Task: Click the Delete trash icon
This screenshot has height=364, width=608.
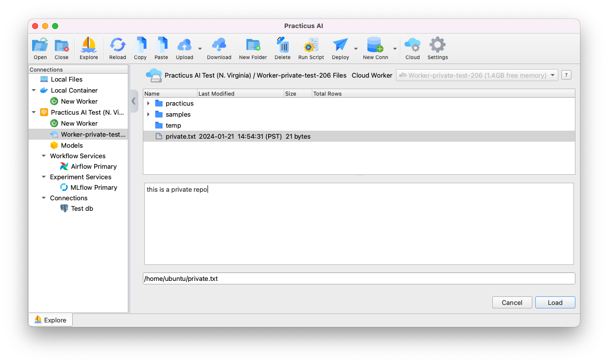Action: click(x=283, y=46)
